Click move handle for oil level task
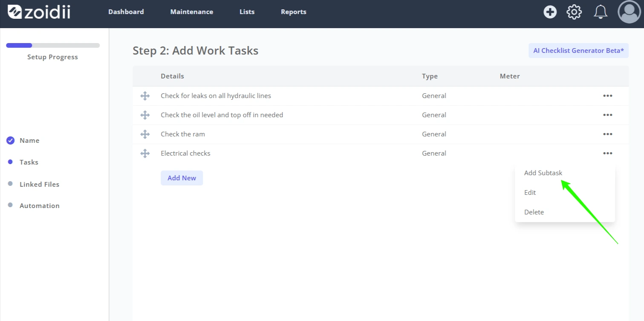 pyautogui.click(x=145, y=115)
